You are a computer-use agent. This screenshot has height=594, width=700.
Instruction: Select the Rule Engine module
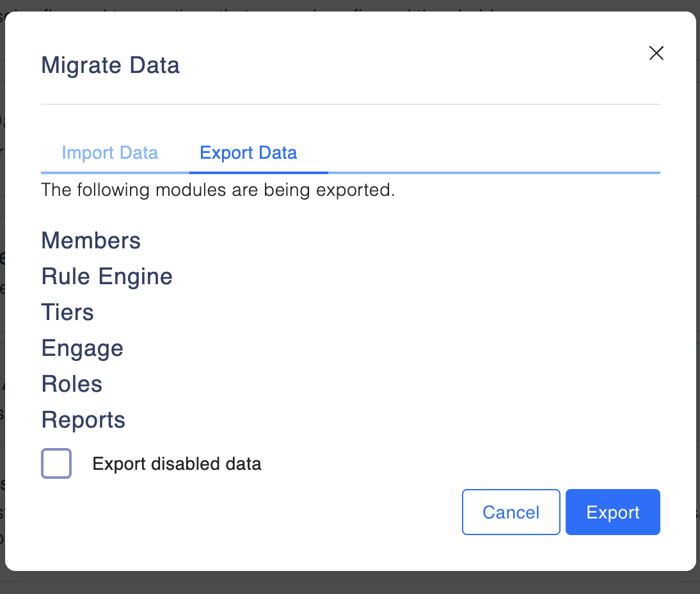coord(107,277)
